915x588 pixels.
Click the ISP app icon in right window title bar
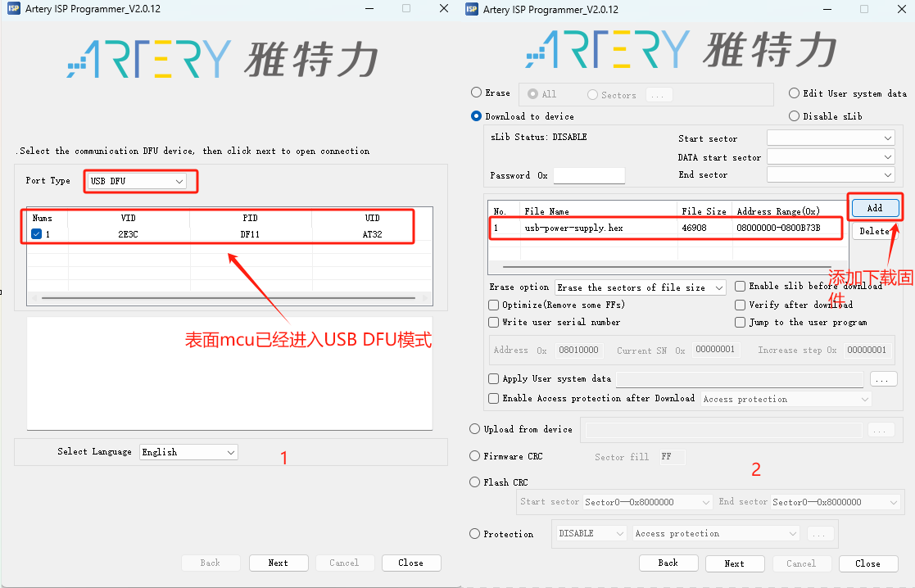(472, 9)
